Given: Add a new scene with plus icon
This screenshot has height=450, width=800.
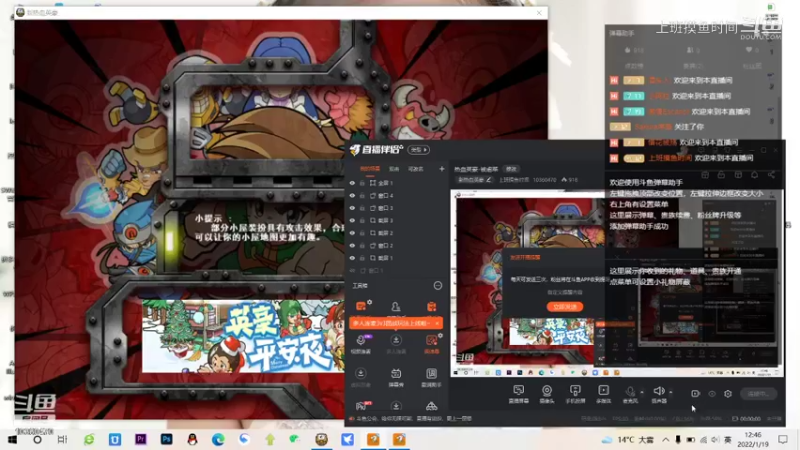Looking at the screenshot, I should (442, 169).
